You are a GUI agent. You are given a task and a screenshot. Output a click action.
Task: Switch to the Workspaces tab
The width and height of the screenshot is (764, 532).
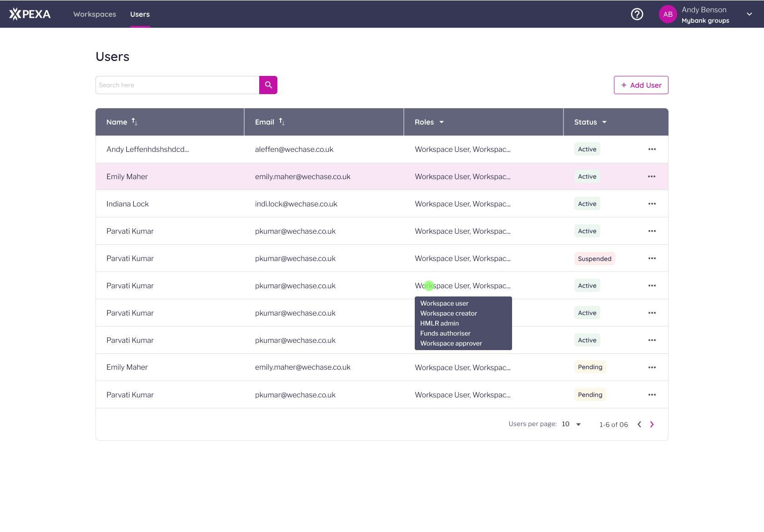(x=95, y=14)
